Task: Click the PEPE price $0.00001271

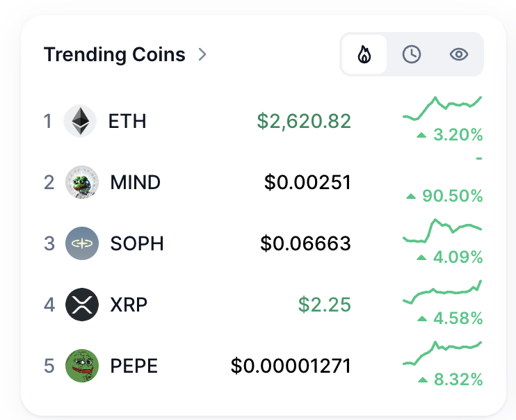Action: (x=291, y=366)
